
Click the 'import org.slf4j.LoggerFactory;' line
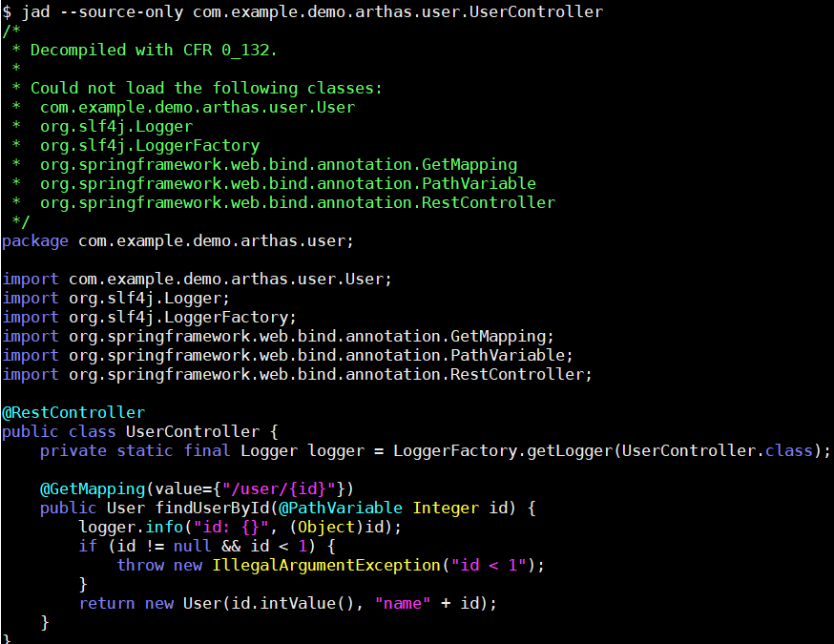pyautogui.click(x=150, y=318)
